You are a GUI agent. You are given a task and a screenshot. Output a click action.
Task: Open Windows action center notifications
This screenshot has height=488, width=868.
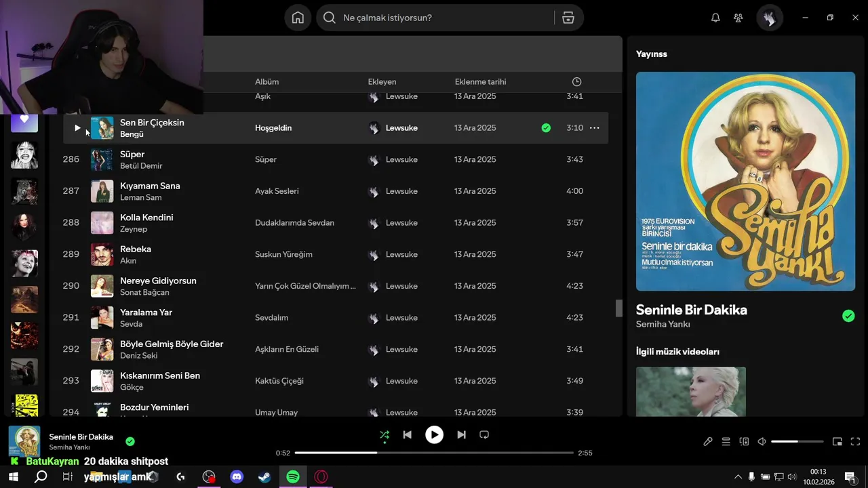(x=850, y=476)
